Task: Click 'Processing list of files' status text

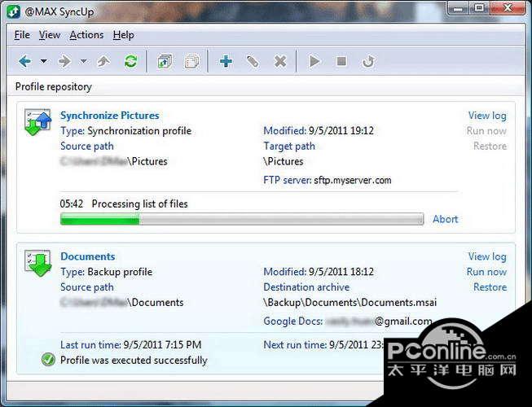Action: [140, 203]
